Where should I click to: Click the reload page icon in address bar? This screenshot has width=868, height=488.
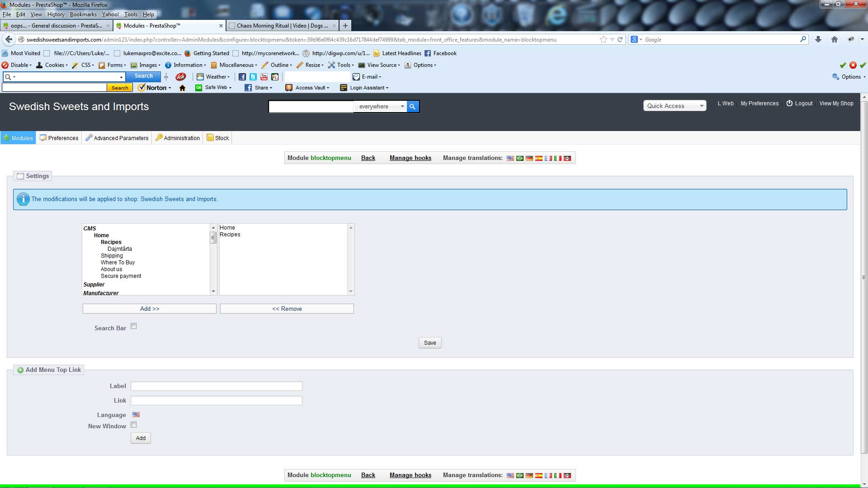(620, 40)
